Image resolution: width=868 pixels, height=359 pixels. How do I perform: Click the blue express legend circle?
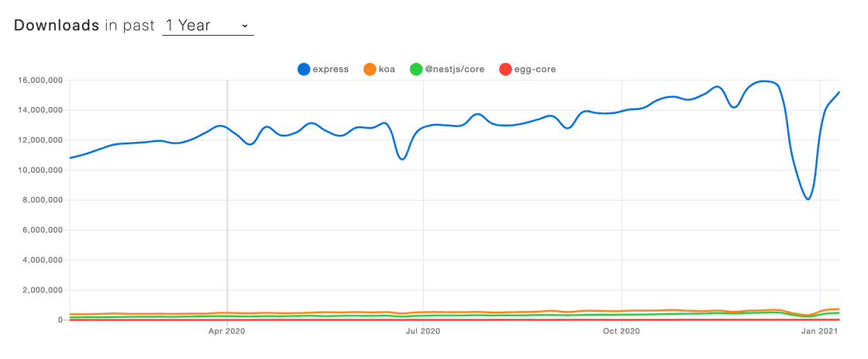[x=304, y=69]
